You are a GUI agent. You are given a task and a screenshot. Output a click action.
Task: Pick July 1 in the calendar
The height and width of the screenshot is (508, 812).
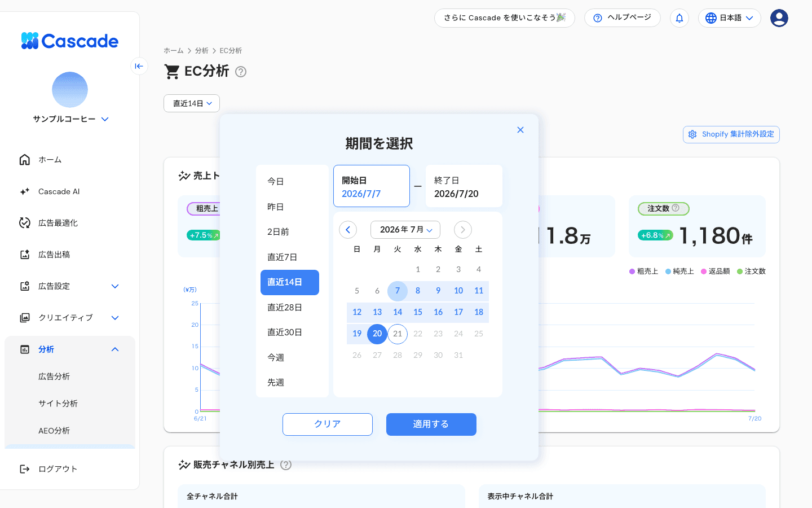(418, 269)
